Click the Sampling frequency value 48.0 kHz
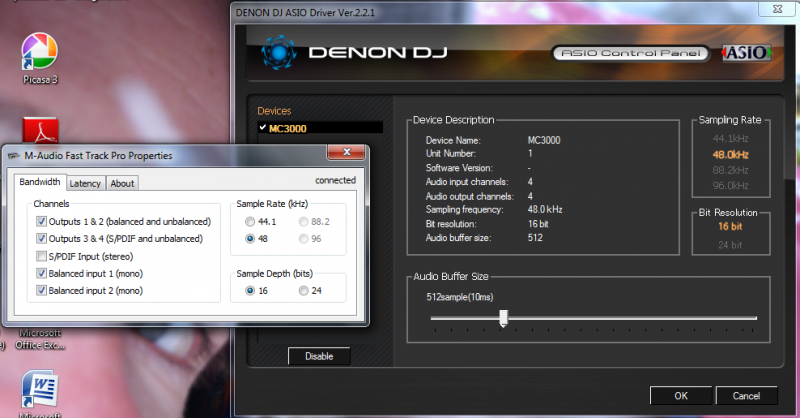 (545, 210)
